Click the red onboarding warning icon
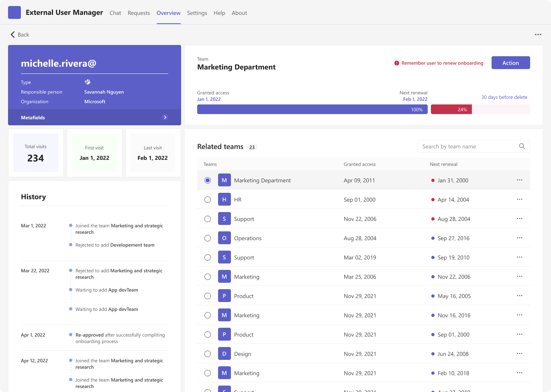The width and height of the screenshot is (551, 392). pyautogui.click(x=397, y=63)
